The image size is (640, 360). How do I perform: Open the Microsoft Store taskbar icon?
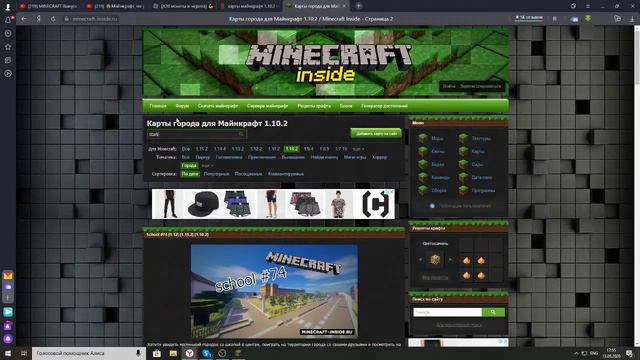point(157,353)
